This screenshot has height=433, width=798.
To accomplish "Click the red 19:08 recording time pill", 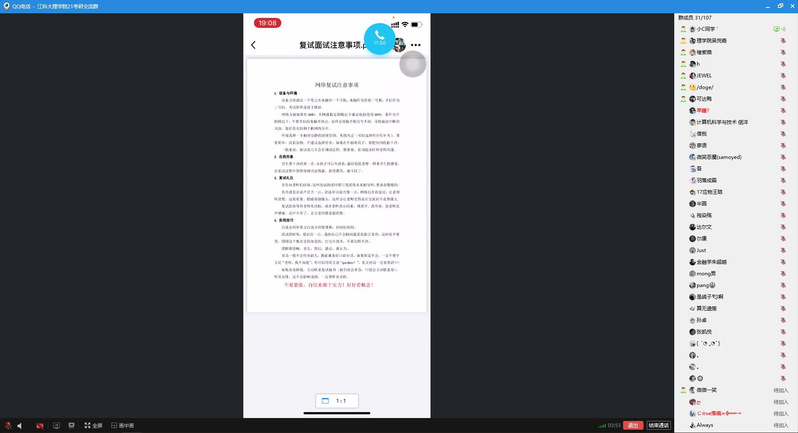I will coord(268,22).
